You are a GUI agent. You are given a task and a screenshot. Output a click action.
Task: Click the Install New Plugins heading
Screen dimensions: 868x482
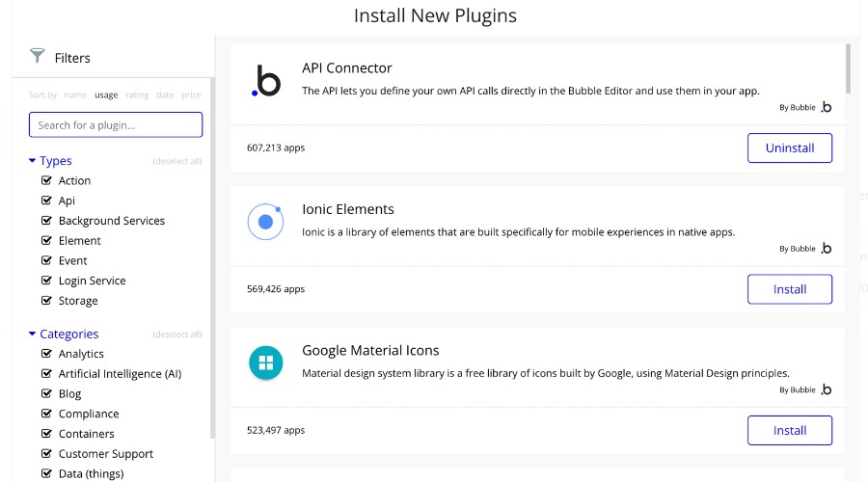pyautogui.click(x=435, y=15)
